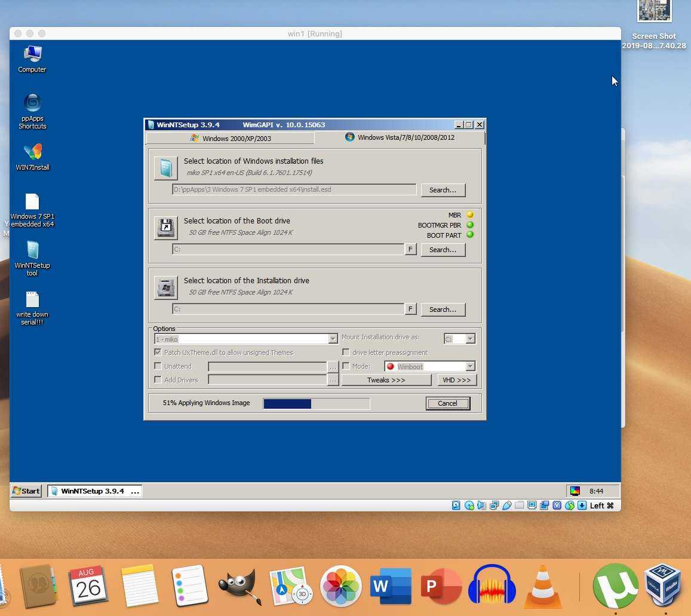Click the Installation drive icon
The height and width of the screenshot is (616, 691).
165,287
